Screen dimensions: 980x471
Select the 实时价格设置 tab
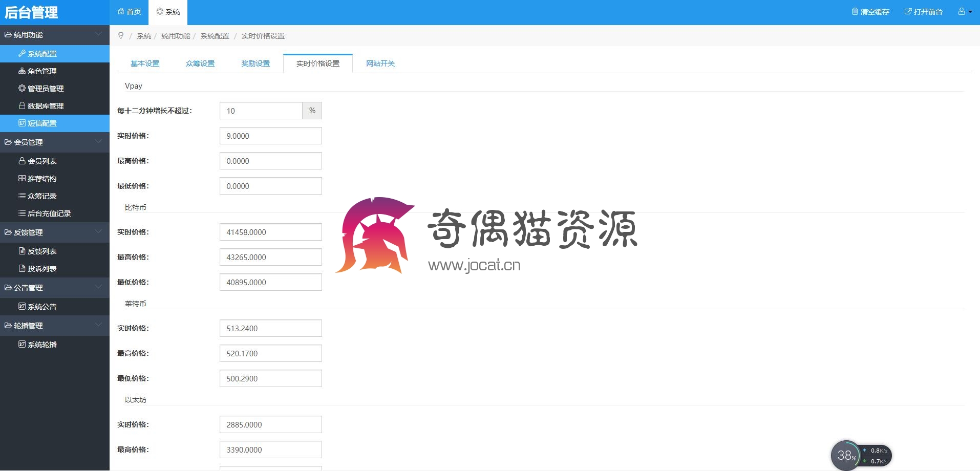click(x=318, y=63)
